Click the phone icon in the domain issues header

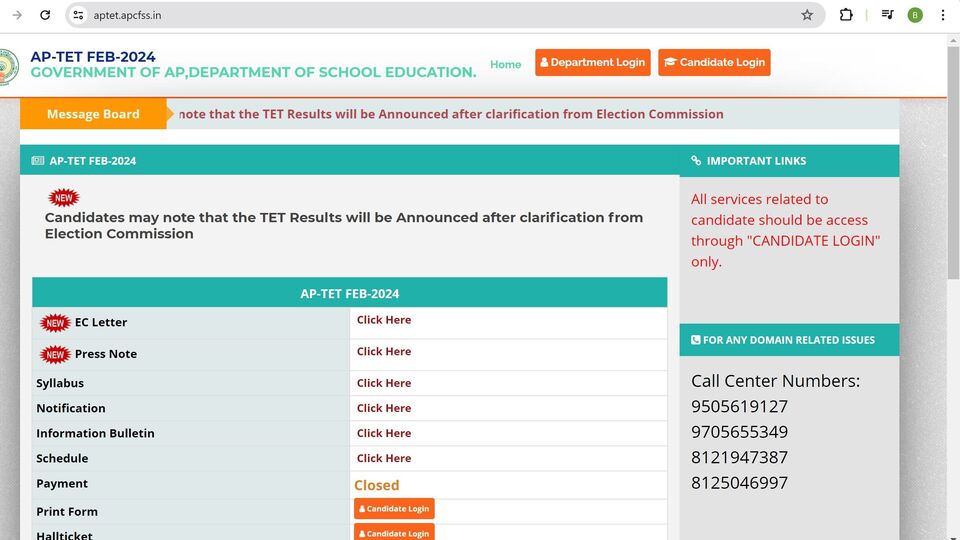click(x=696, y=340)
